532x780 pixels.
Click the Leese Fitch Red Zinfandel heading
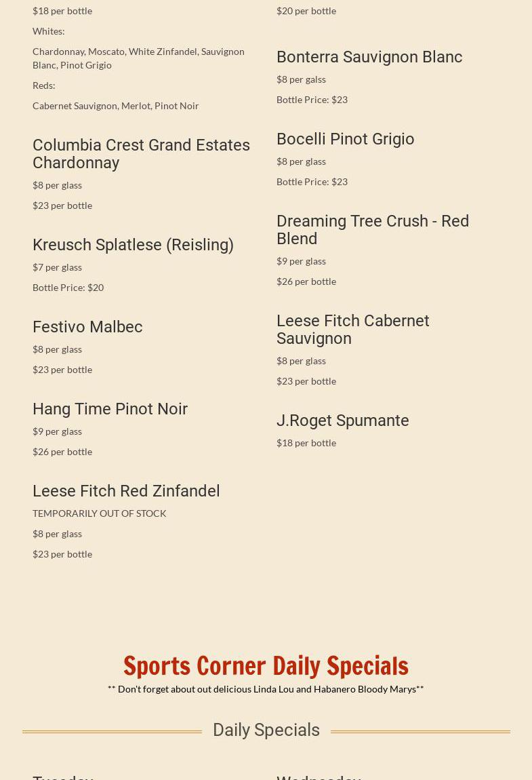126,491
